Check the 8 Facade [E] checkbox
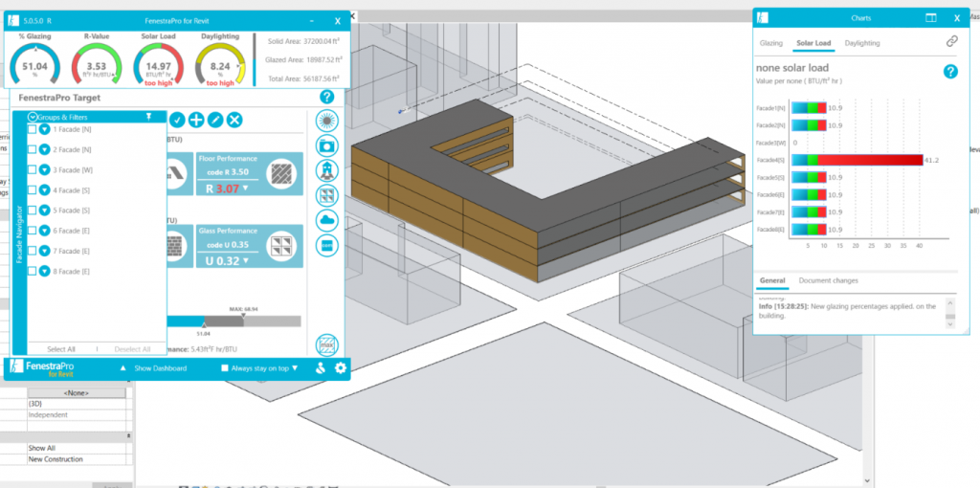This screenshot has height=488, width=980. tap(32, 271)
